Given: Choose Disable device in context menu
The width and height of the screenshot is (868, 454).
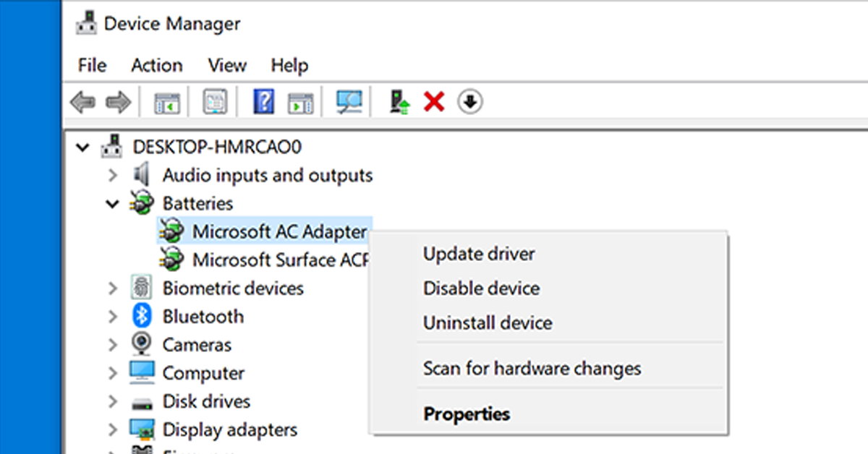Looking at the screenshot, I should [481, 288].
